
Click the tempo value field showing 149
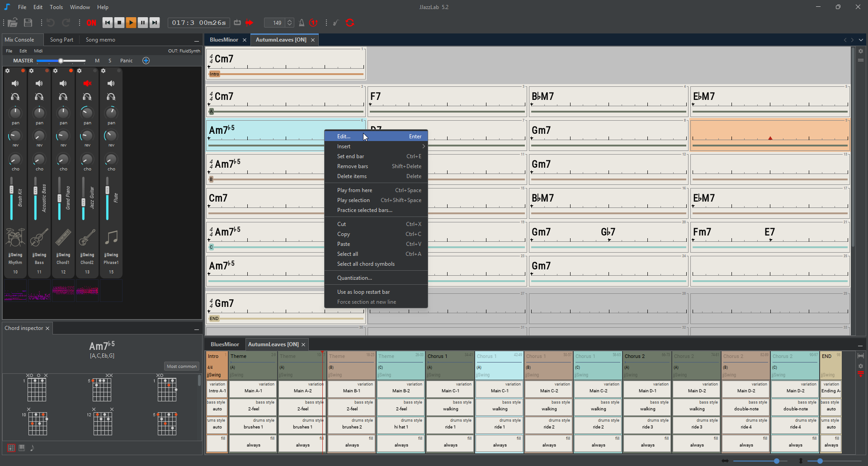(277, 23)
